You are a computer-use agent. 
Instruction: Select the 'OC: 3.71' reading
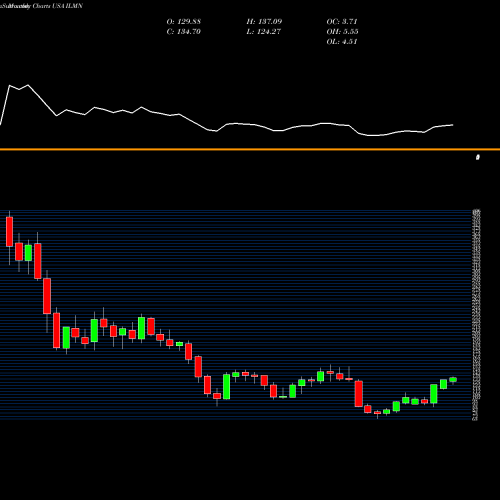(x=342, y=22)
